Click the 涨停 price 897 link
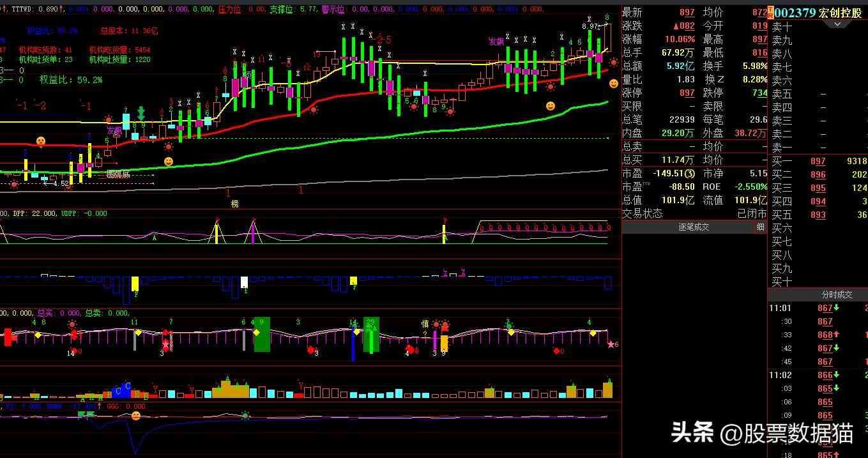This screenshot has height=458, width=868. 687,93
